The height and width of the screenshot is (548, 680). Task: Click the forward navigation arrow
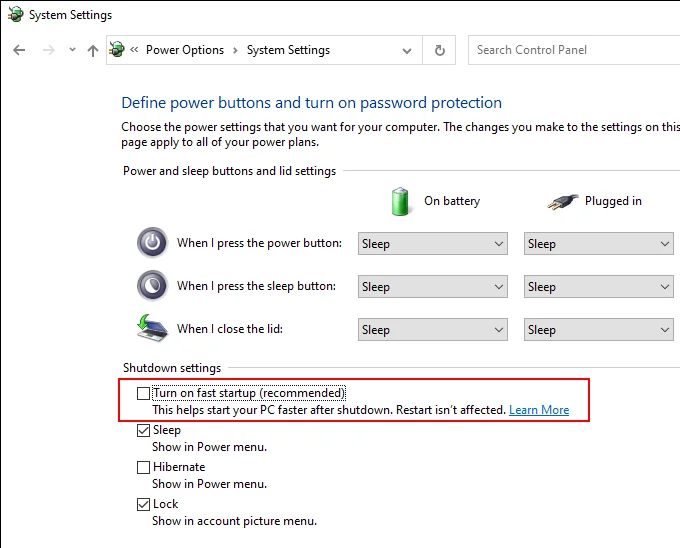pos(49,50)
